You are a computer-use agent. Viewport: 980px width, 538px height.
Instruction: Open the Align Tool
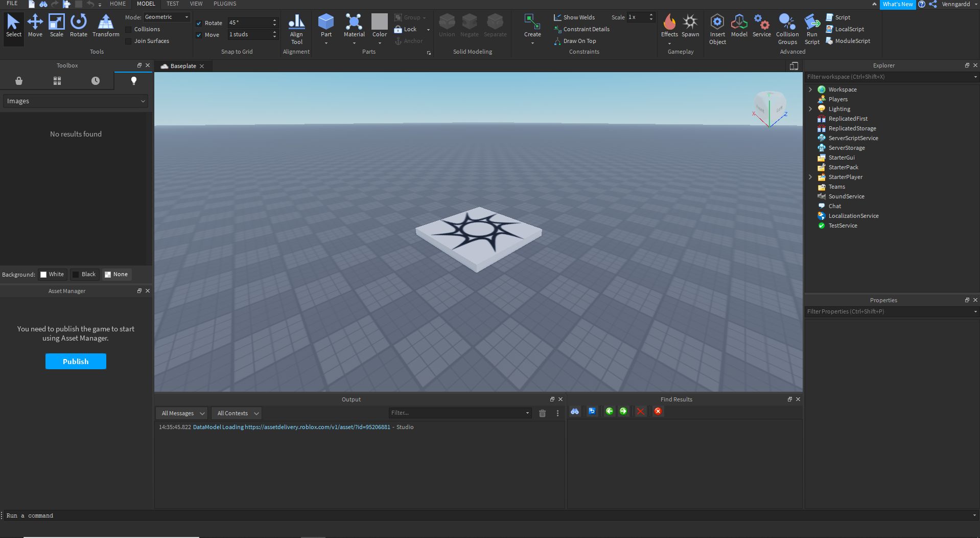296,28
